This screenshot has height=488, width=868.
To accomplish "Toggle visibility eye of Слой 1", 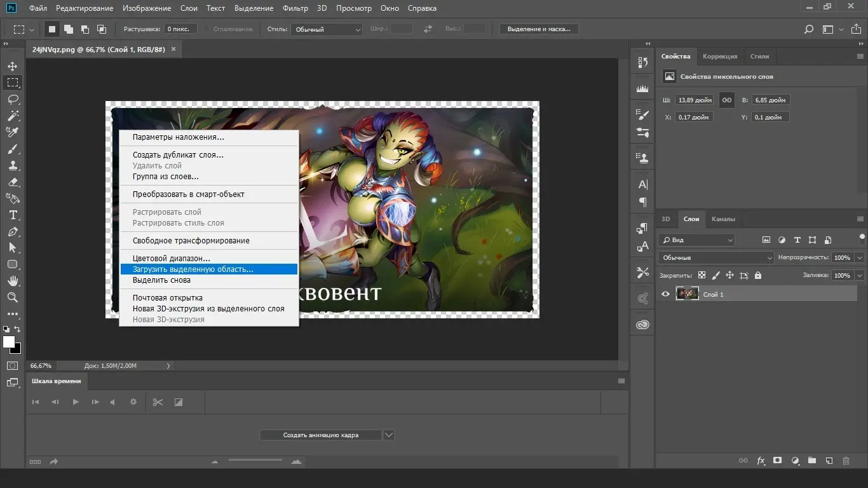I will point(665,294).
